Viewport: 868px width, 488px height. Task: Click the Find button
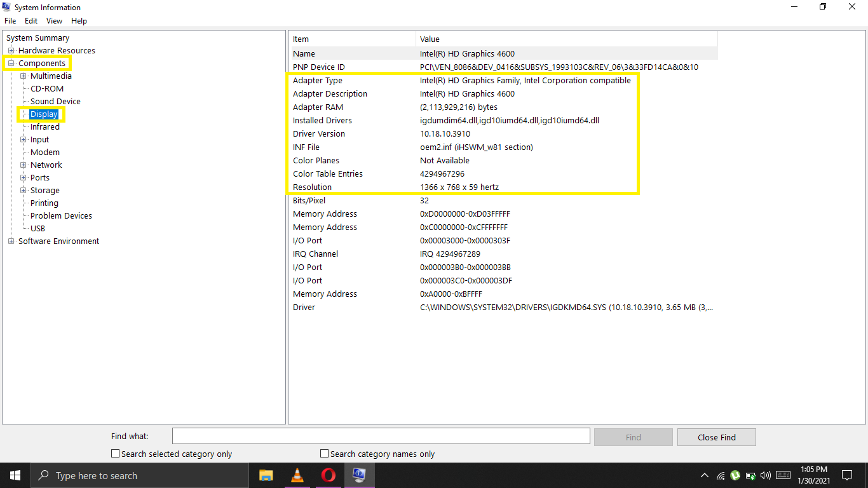point(633,437)
